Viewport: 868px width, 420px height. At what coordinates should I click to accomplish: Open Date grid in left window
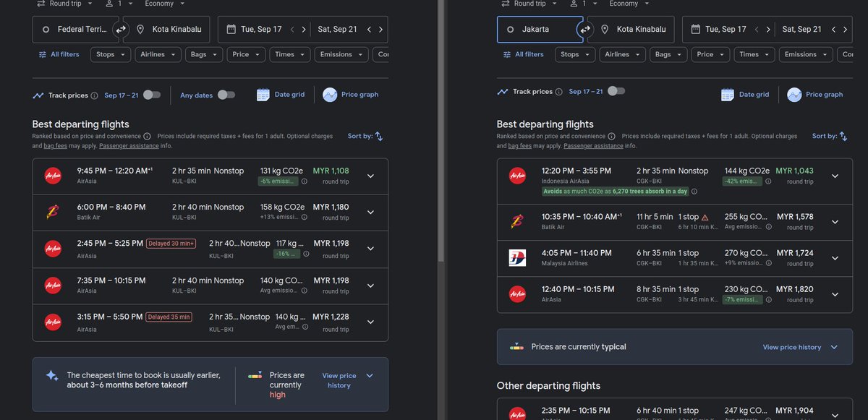(x=281, y=95)
